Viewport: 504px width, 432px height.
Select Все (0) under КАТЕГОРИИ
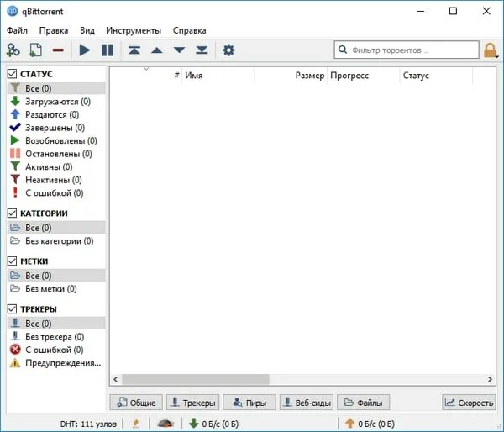pyautogui.click(x=56, y=228)
